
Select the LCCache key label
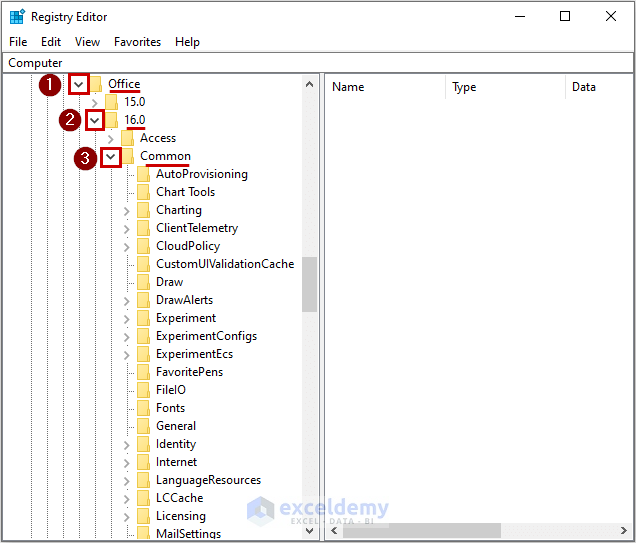(179, 498)
